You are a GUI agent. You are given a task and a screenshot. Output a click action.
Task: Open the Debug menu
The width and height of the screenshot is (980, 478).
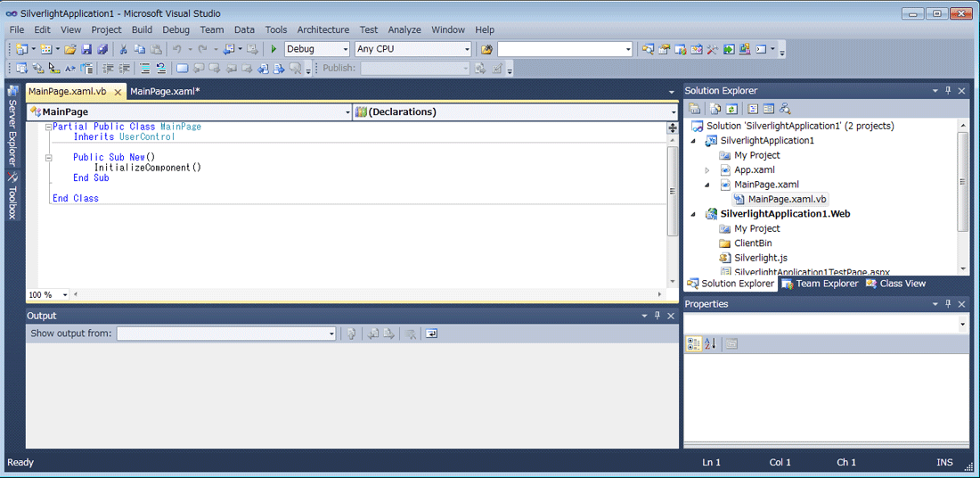[x=176, y=29]
